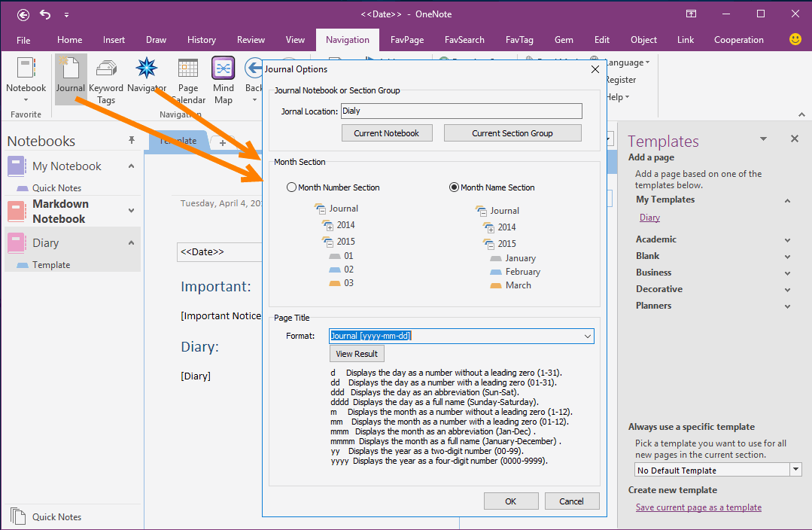This screenshot has height=530, width=812.
Task: Open the Page Calendar tool
Action: tap(188, 69)
